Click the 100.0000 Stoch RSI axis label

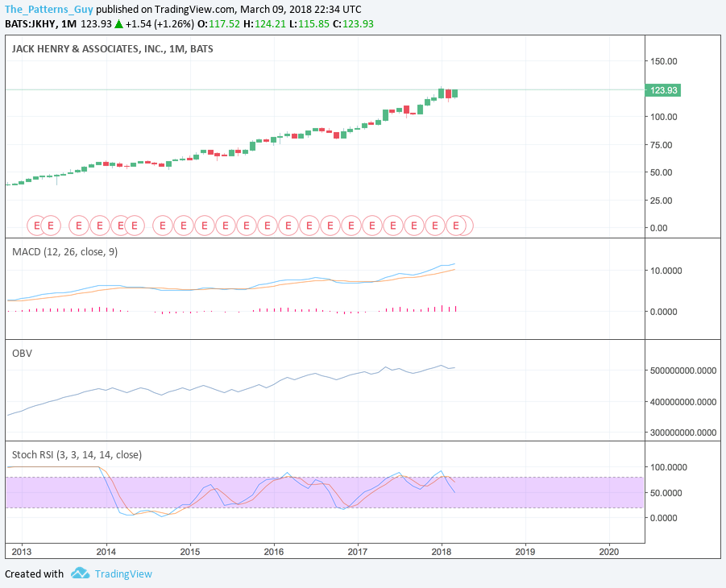click(668, 467)
